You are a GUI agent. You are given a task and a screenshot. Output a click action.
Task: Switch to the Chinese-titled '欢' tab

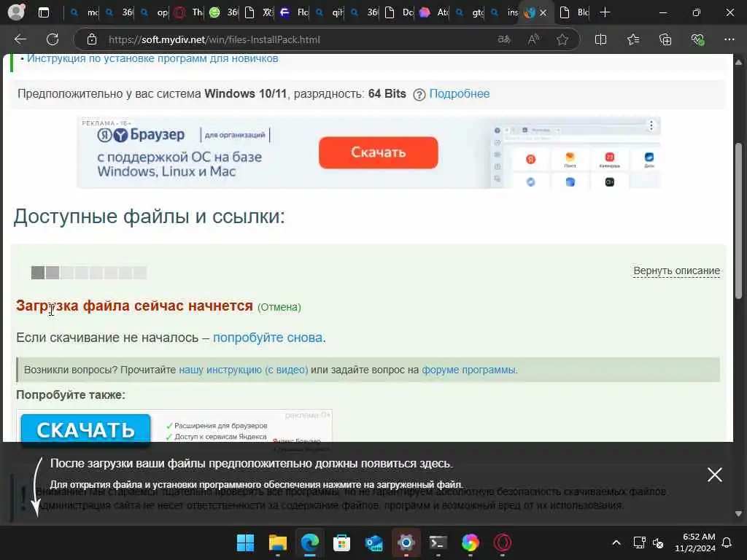(x=259, y=12)
